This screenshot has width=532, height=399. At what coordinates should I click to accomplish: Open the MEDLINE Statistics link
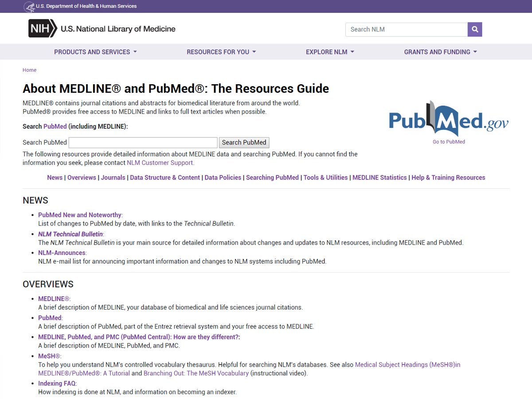coord(379,177)
